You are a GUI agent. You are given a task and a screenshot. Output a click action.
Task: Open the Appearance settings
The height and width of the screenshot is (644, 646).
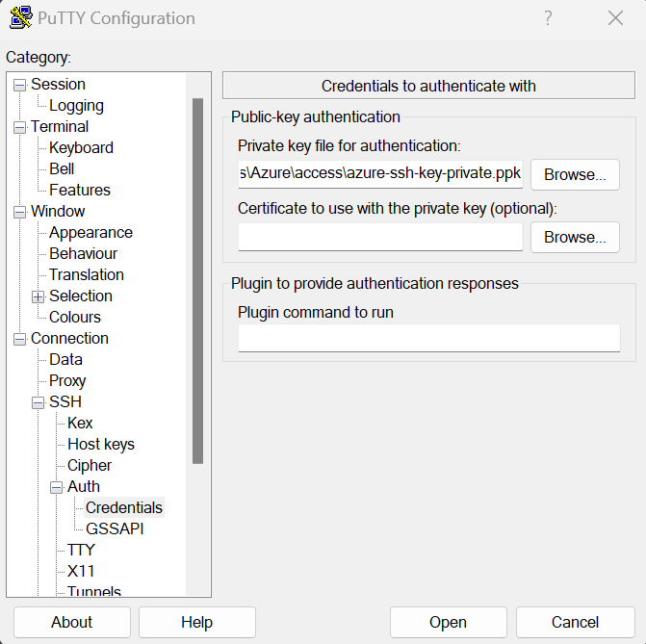click(x=90, y=232)
